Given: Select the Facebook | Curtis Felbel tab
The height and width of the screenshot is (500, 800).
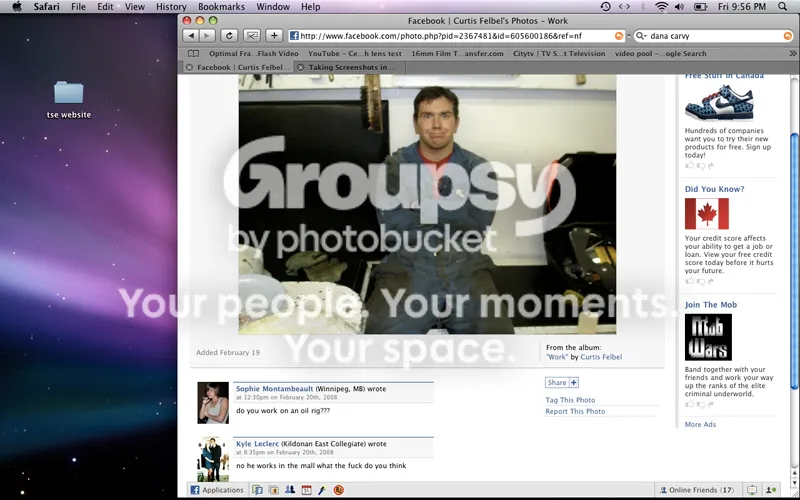Looking at the screenshot, I should [x=243, y=67].
